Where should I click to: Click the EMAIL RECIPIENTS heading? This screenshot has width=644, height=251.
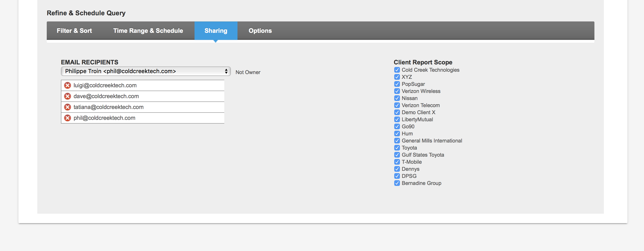click(x=89, y=62)
